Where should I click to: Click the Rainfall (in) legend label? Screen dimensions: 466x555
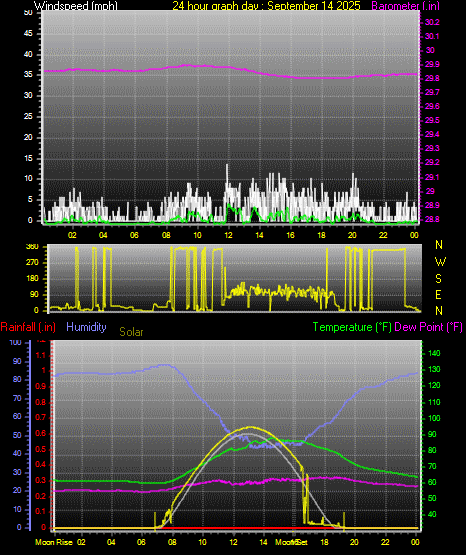(x=28, y=327)
